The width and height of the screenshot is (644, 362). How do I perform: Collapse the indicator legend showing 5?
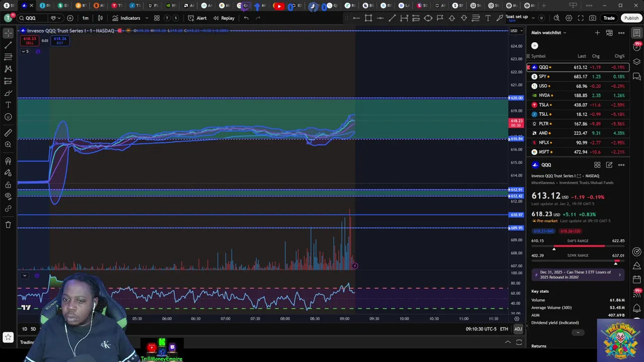point(25,51)
